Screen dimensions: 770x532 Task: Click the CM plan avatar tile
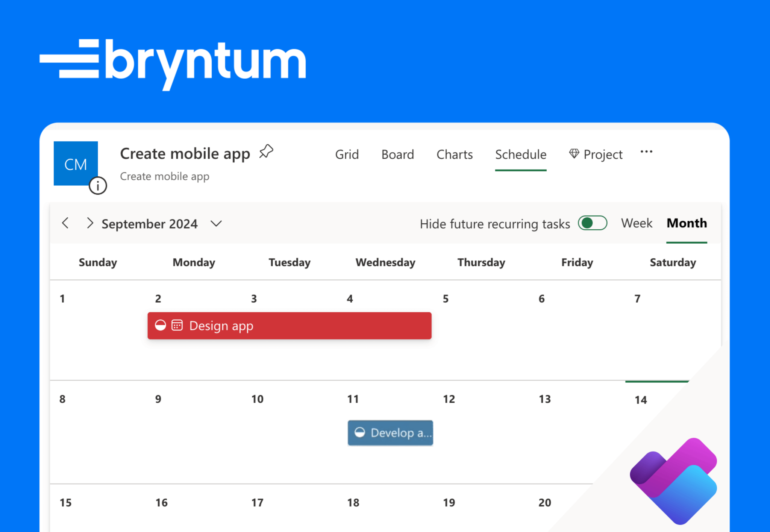pos(76,164)
